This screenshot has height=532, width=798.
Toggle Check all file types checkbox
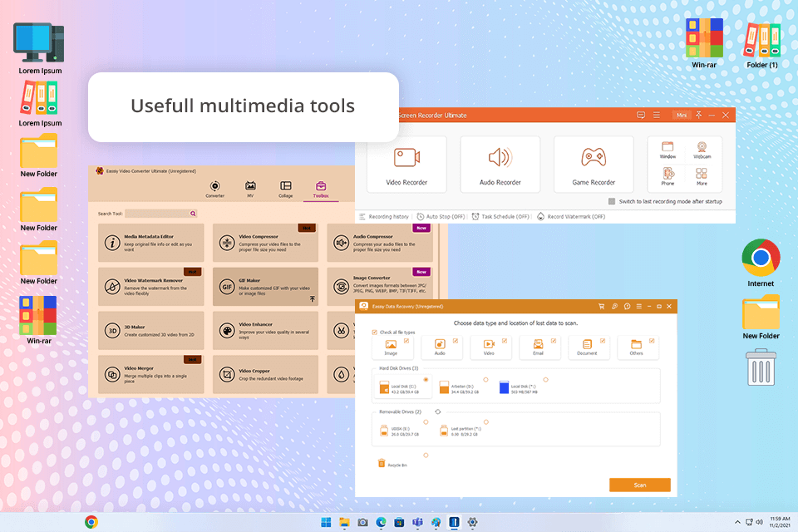click(375, 332)
